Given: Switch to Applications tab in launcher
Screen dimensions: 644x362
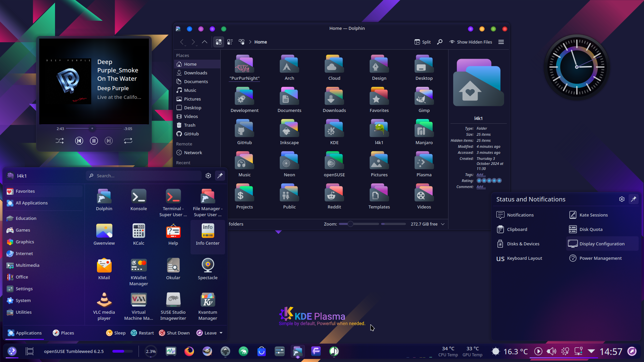Looking at the screenshot, I should 24,333.
